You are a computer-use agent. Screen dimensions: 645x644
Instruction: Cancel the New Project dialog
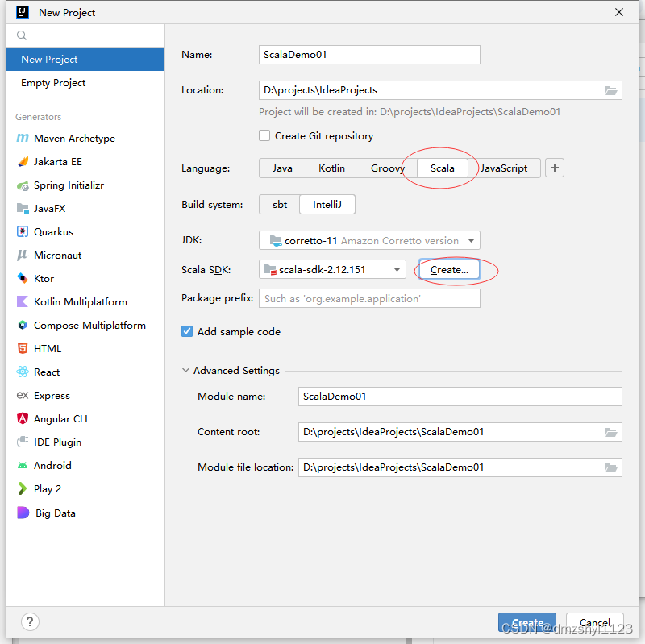click(595, 622)
